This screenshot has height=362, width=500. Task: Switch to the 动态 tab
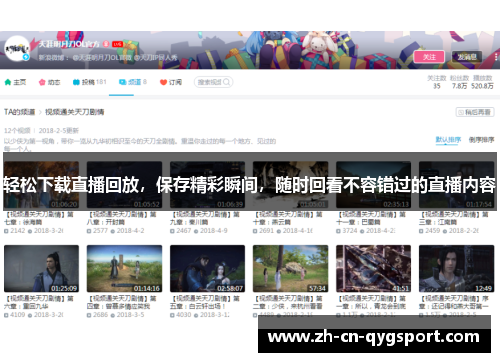[50, 82]
